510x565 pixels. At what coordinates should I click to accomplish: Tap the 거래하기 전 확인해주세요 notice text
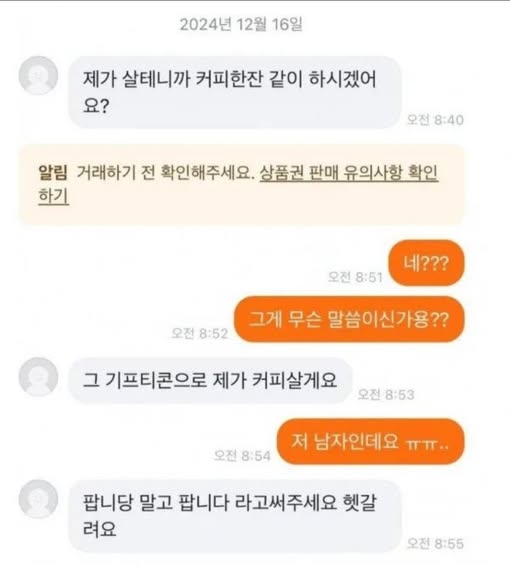click(166, 173)
